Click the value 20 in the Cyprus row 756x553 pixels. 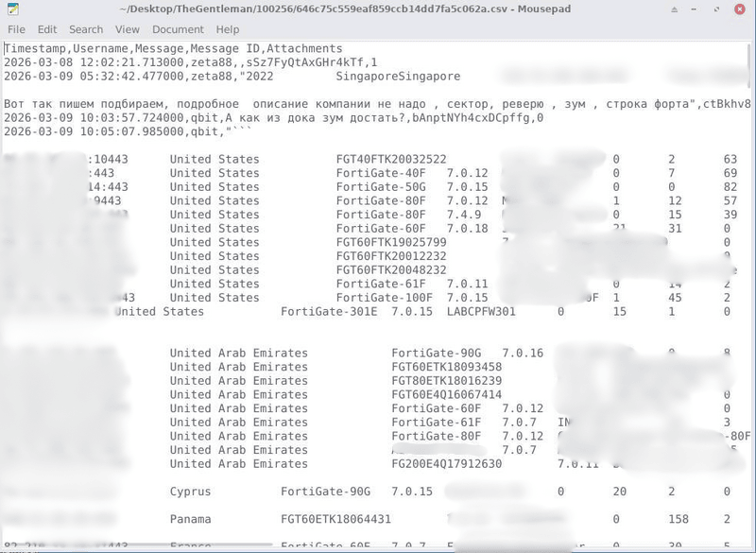click(620, 492)
